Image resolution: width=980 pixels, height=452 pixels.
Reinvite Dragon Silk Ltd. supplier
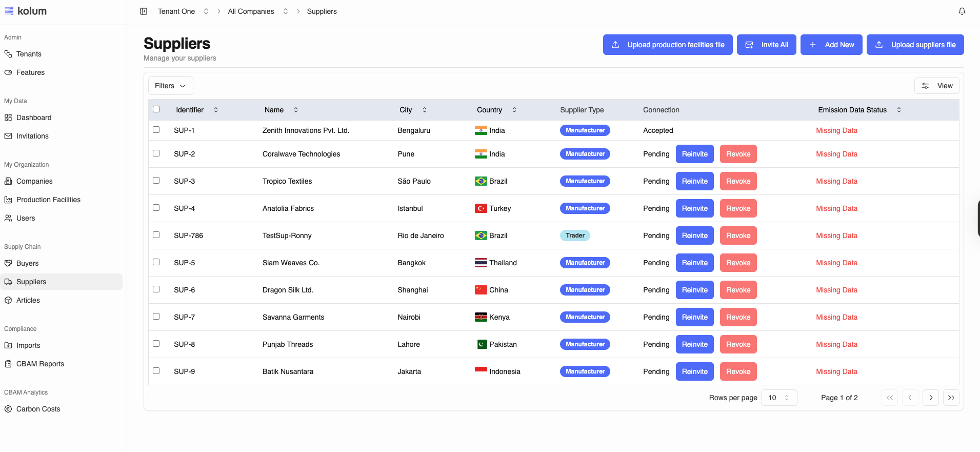tap(694, 290)
